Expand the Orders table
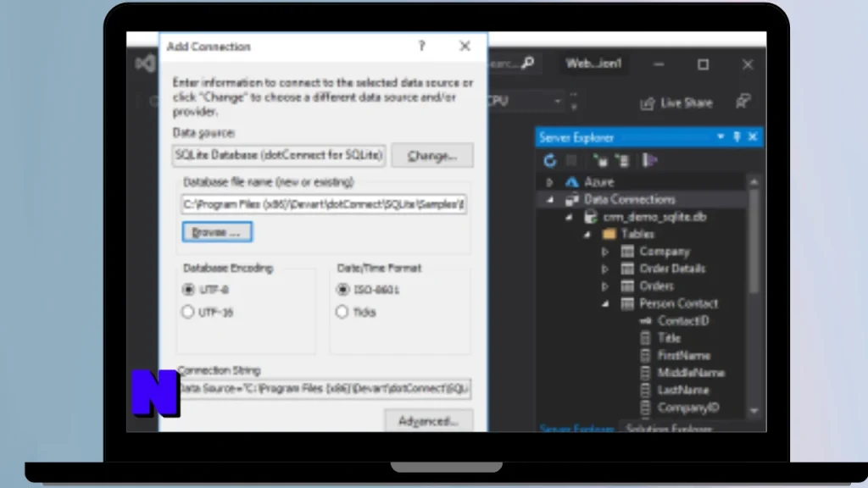This screenshot has width=868, height=488. coord(605,286)
